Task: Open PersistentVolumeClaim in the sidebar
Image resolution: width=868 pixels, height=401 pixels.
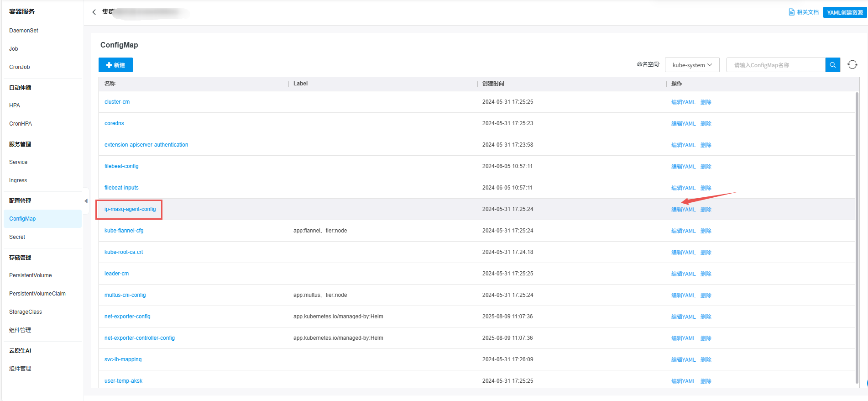Action: [x=37, y=294]
